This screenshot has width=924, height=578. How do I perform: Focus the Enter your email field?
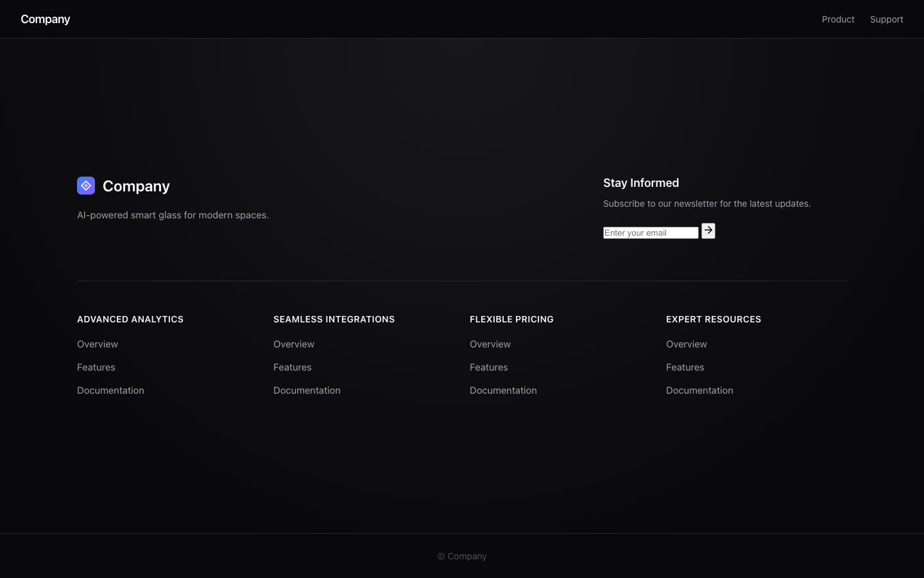click(651, 232)
